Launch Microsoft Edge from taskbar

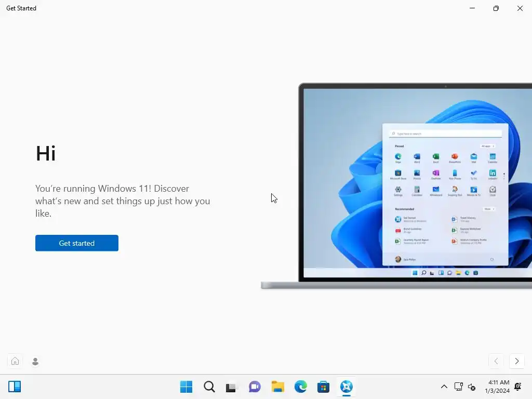coord(301,387)
